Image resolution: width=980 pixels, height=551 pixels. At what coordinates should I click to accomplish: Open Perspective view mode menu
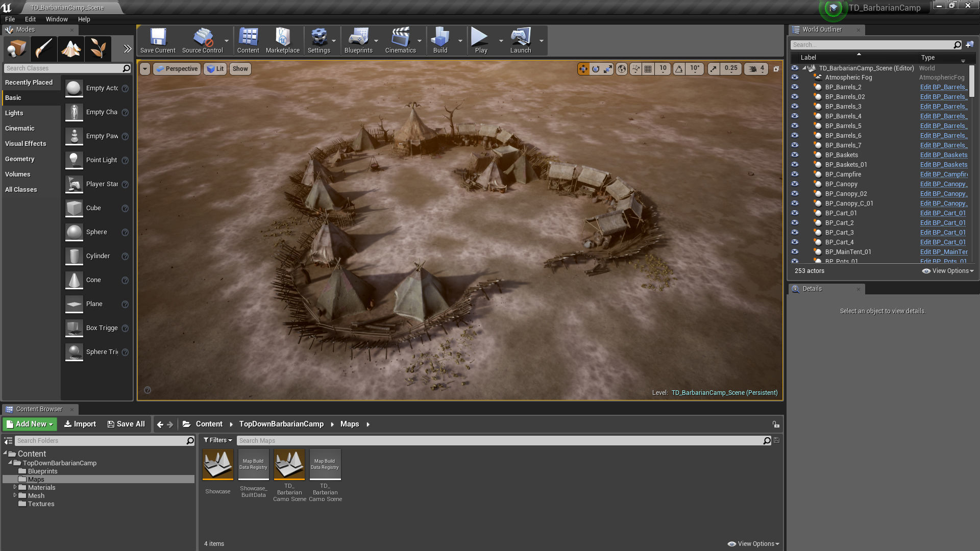[x=177, y=69]
